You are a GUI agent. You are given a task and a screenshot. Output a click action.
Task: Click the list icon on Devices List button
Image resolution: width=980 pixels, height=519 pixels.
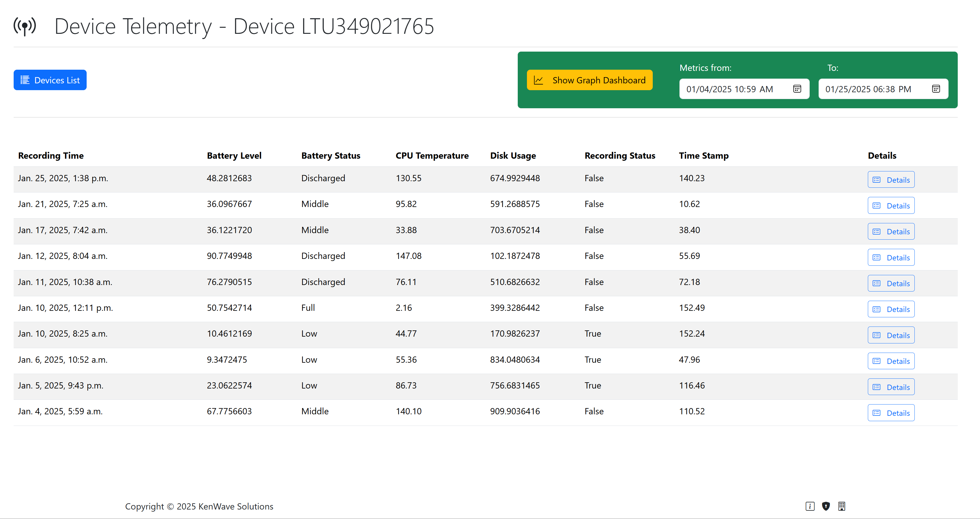25,80
